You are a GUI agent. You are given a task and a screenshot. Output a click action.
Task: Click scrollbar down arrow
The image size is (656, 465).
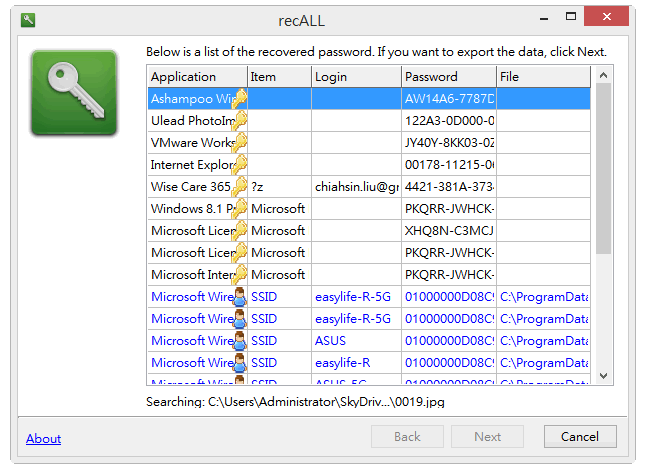click(603, 375)
